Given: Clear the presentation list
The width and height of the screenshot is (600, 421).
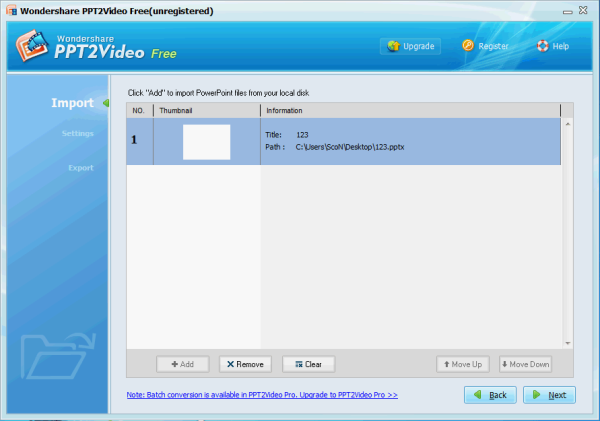Looking at the screenshot, I should click(308, 364).
